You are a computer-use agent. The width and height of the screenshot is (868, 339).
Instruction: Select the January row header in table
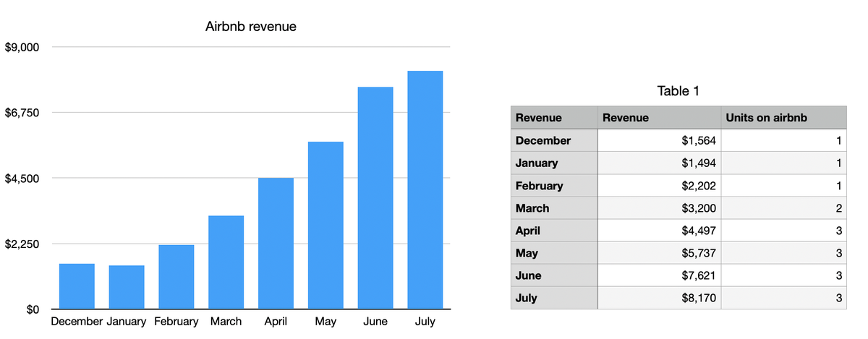[x=555, y=163]
